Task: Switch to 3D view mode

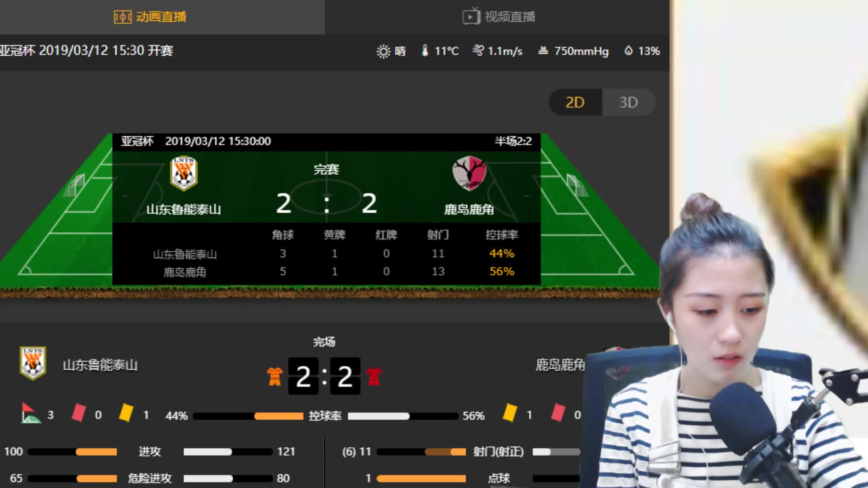Action: point(628,103)
